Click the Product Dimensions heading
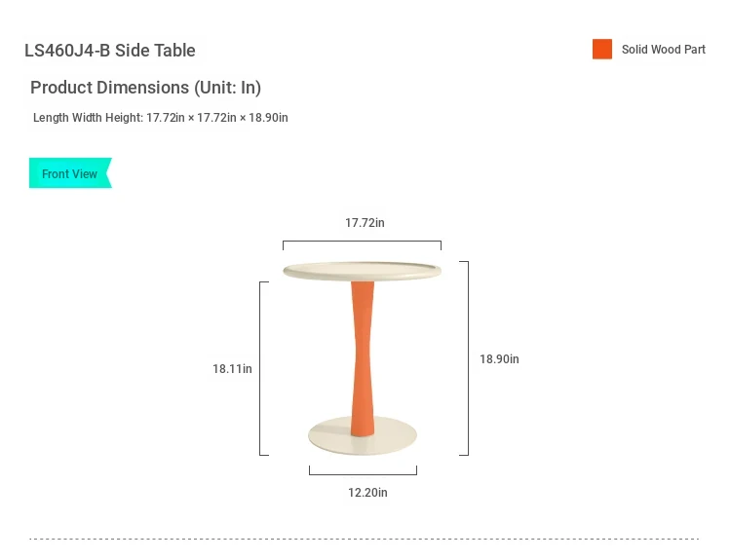The width and height of the screenshot is (731, 560). click(145, 88)
